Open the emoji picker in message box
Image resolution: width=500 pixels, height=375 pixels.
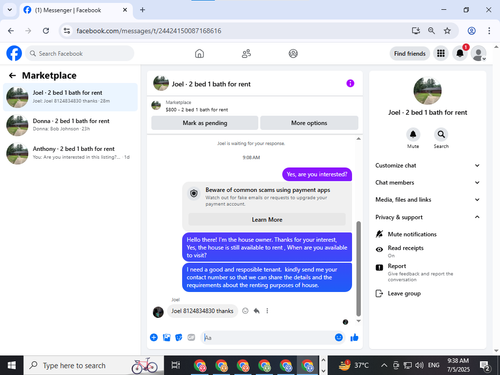(339, 337)
